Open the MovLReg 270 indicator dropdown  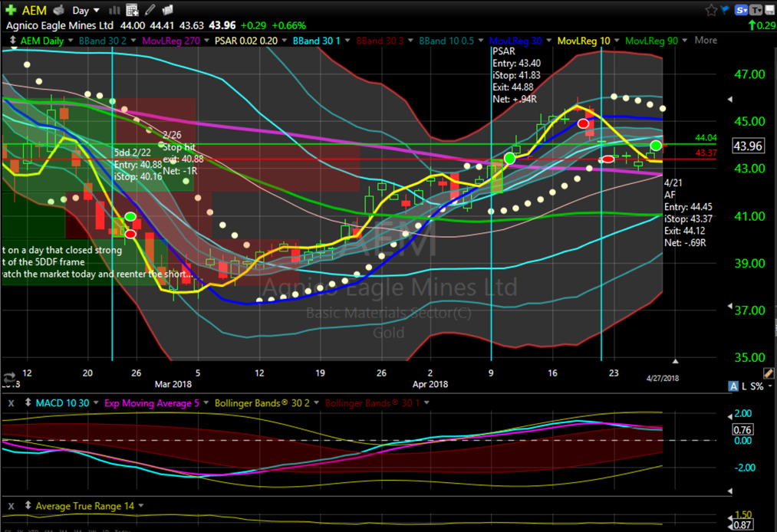click(206, 41)
